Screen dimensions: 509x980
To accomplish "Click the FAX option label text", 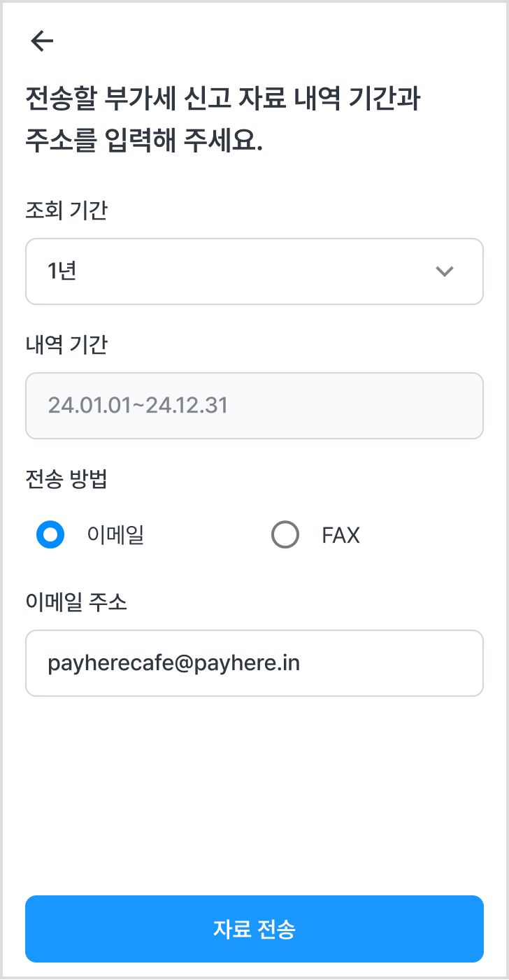I will (x=340, y=536).
